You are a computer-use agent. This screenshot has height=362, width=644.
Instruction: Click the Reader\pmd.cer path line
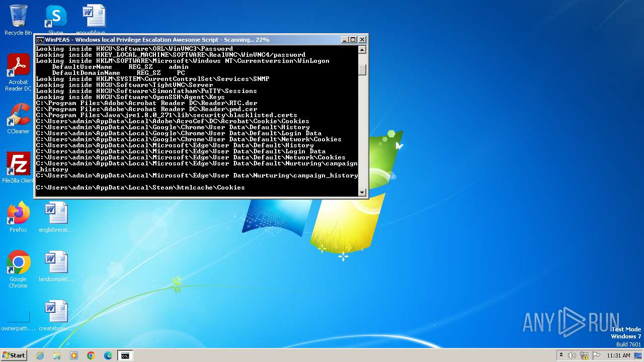pos(146,109)
